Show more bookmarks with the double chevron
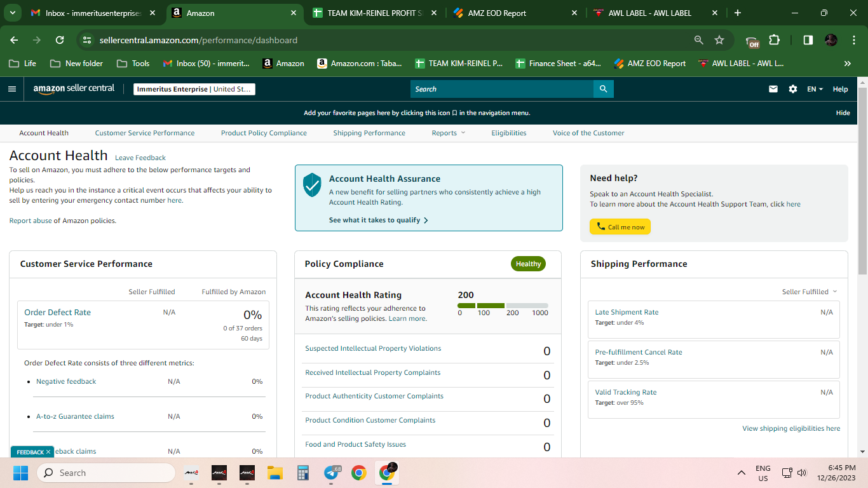Image resolution: width=868 pixels, height=488 pixels. (848, 64)
